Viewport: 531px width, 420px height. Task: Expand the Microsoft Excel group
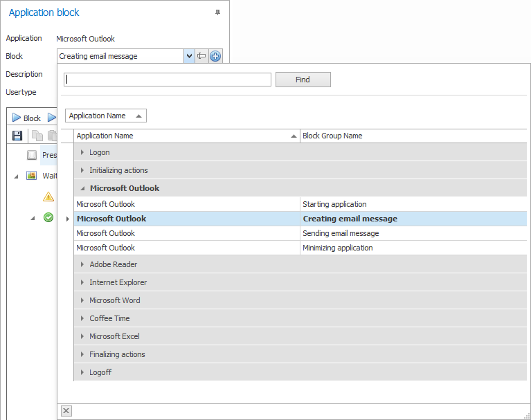click(82, 336)
